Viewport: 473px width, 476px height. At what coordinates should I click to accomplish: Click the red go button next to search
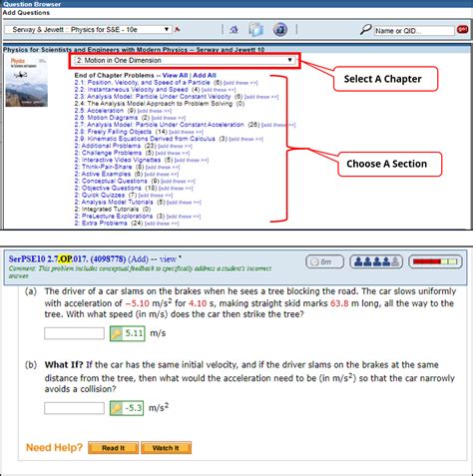(462, 29)
